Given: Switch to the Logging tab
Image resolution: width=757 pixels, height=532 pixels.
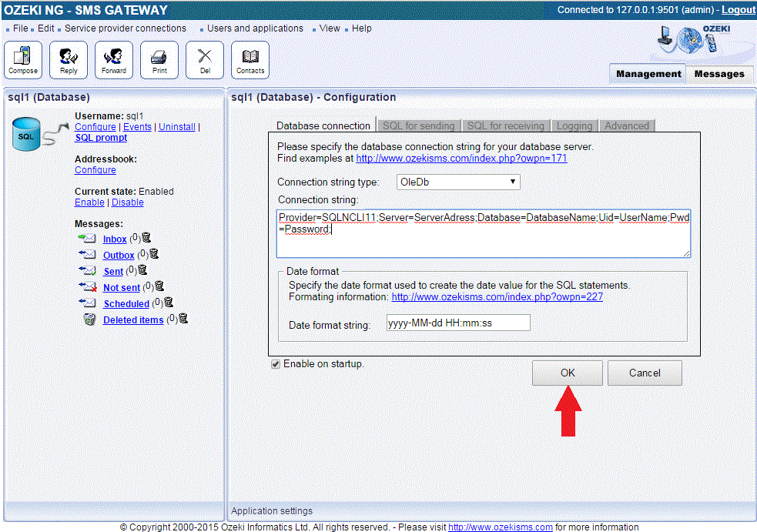Looking at the screenshot, I should click(574, 125).
